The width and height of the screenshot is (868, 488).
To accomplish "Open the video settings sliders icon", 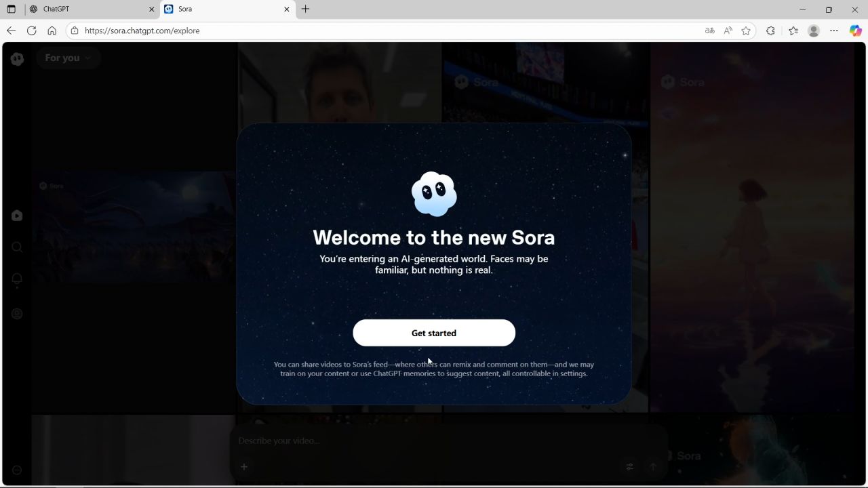I will point(629,466).
